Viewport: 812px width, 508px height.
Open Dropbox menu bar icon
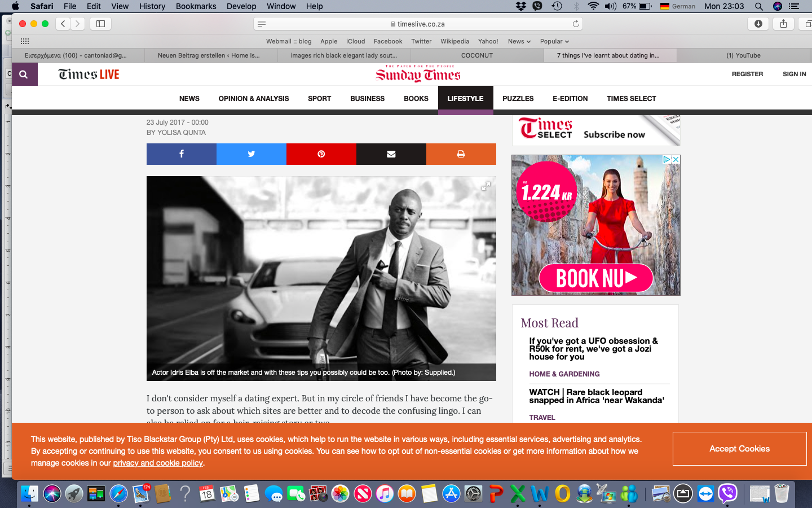[x=520, y=6]
